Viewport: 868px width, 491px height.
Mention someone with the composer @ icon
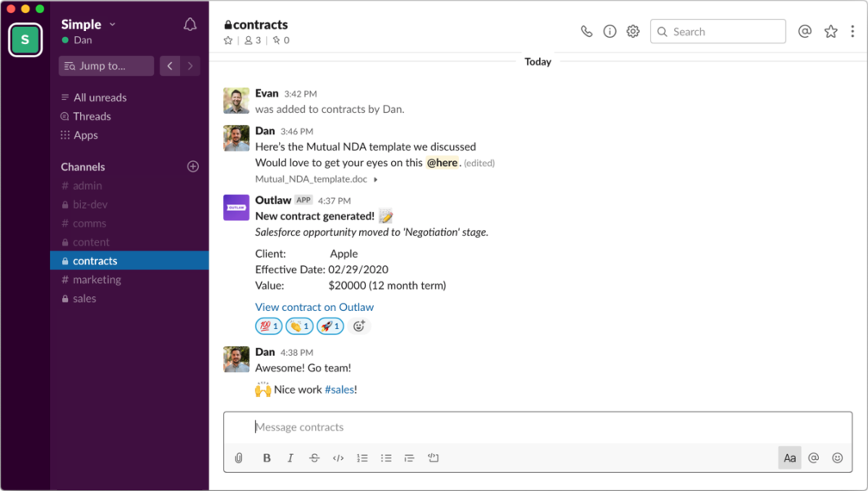(813, 457)
